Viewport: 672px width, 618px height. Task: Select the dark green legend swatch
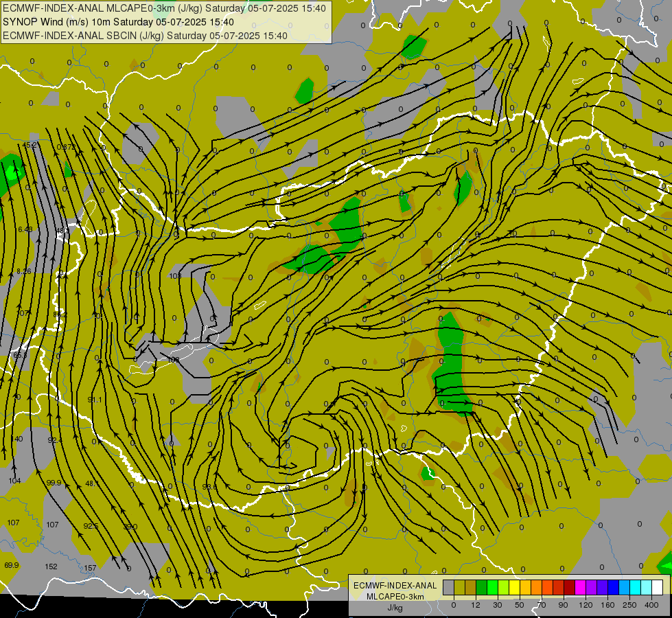pos(482,587)
